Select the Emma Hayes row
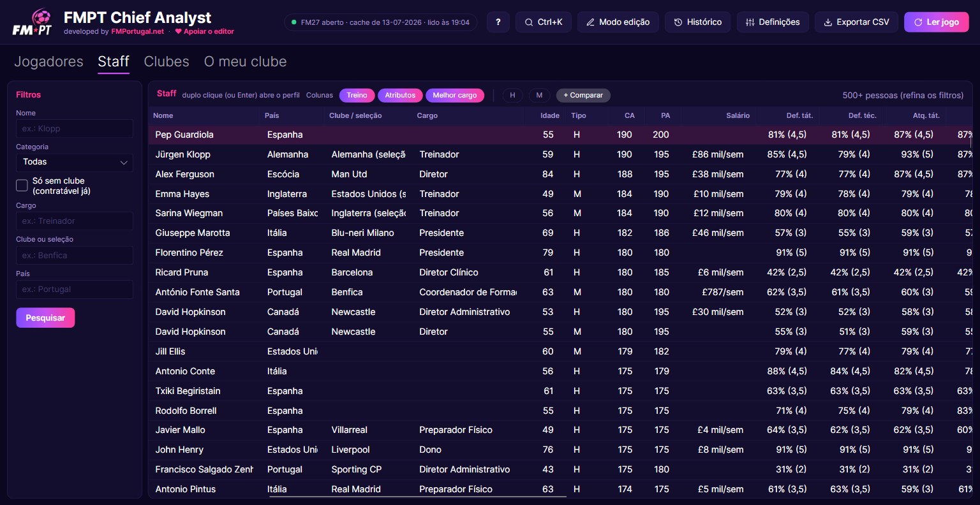The image size is (980, 505). click(x=561, y=194)
